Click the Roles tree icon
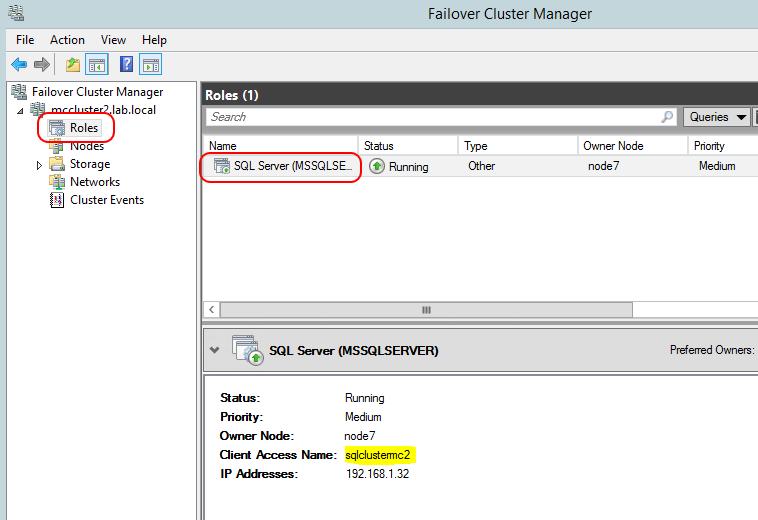Screen dimensions: 758x520 tap(57, 128)
